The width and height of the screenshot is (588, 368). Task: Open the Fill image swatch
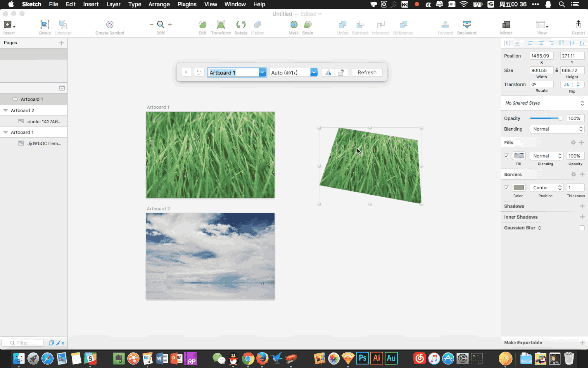click(x=518, y=156)
